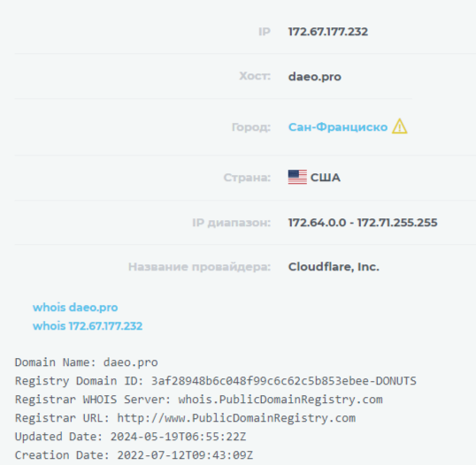
Task: Click the Registry Domain ID line
Action: pyautogui.click(x=216, y=381)
